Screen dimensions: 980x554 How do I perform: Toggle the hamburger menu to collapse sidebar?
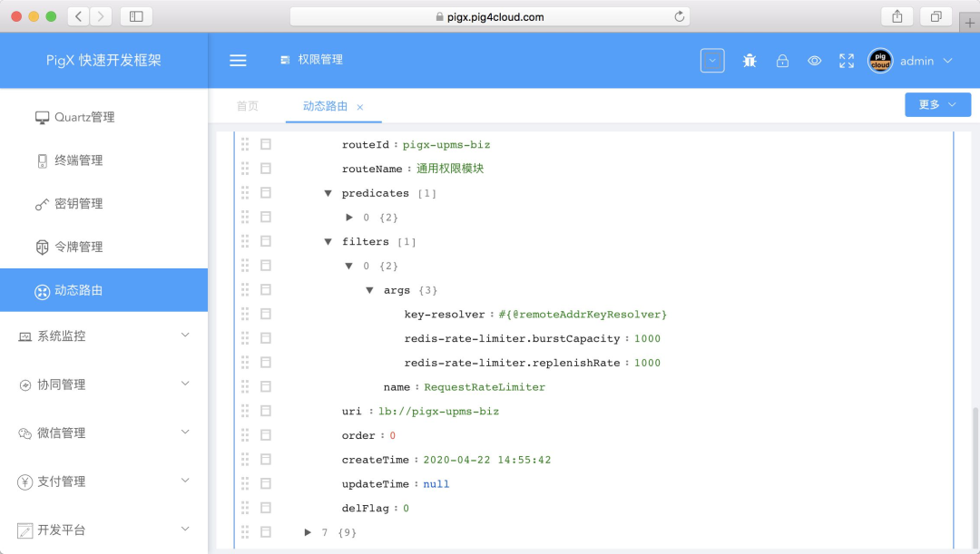[x=238, y=61]
